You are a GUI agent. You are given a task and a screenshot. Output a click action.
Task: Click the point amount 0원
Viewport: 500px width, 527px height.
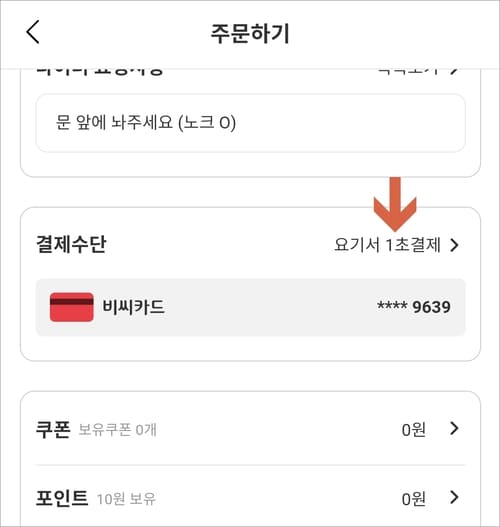(414, 499)
